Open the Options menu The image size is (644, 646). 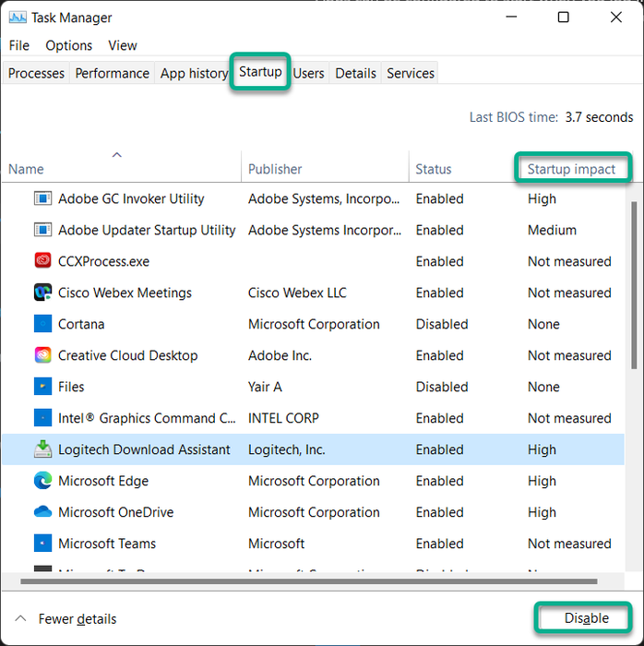(x=69, y=45)
